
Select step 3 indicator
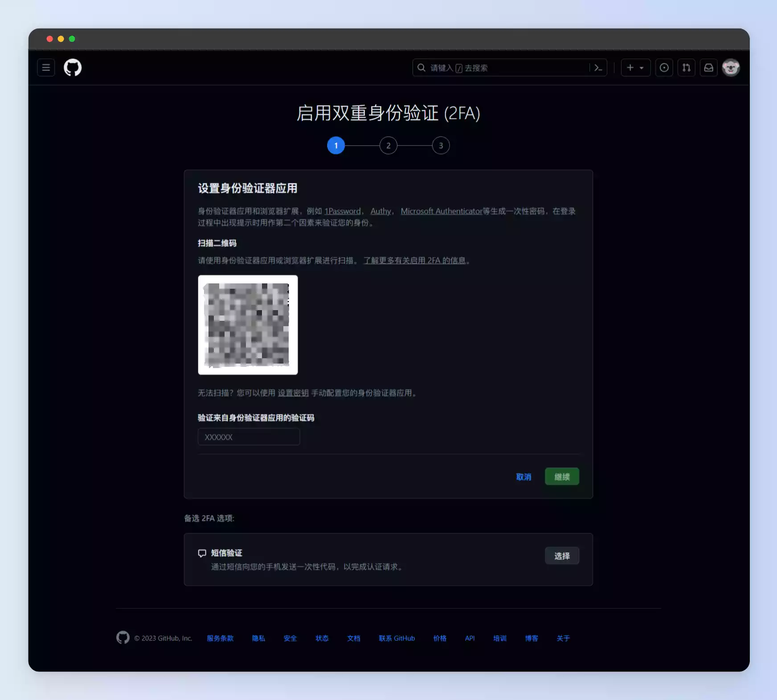[441, 145]
